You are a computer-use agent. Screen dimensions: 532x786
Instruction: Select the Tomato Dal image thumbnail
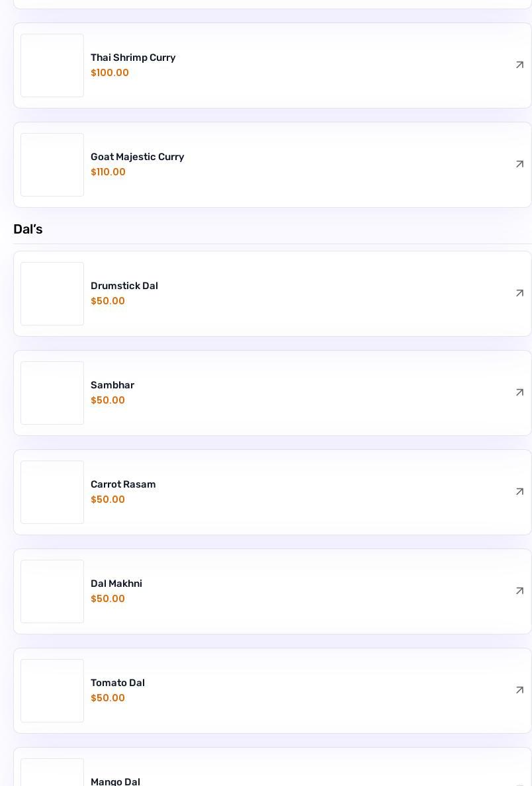(x=52, y=691)
